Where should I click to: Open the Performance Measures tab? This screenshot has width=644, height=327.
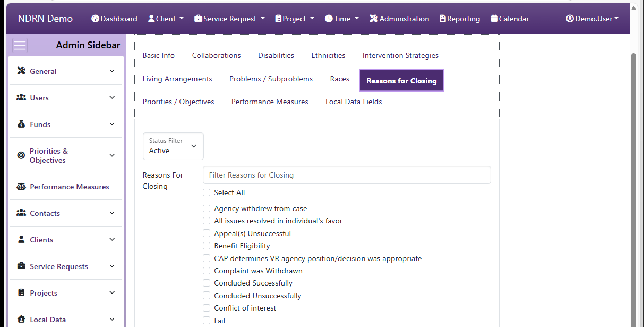270,102
